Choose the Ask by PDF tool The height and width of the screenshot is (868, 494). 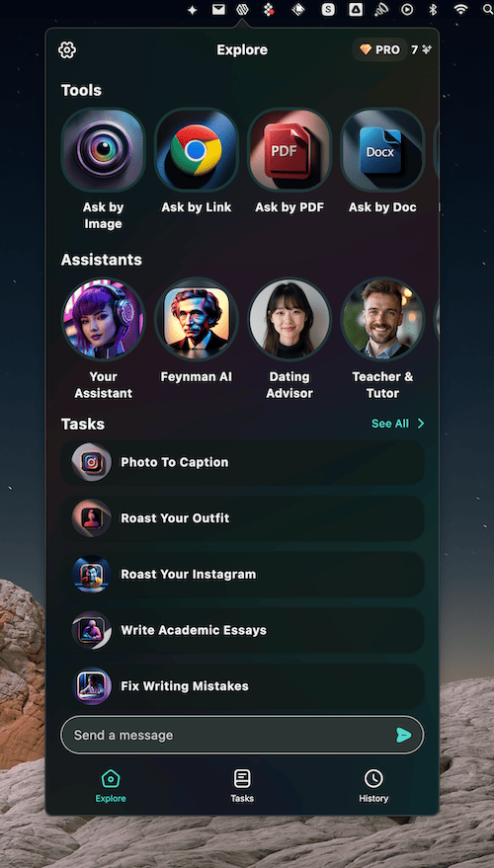click(289, 150)
